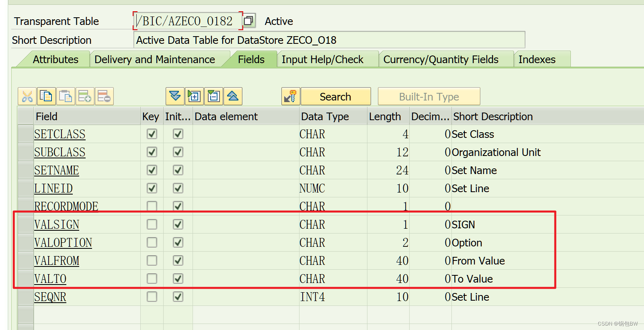
Task: Click the Data Type column header
Action: 333,116
